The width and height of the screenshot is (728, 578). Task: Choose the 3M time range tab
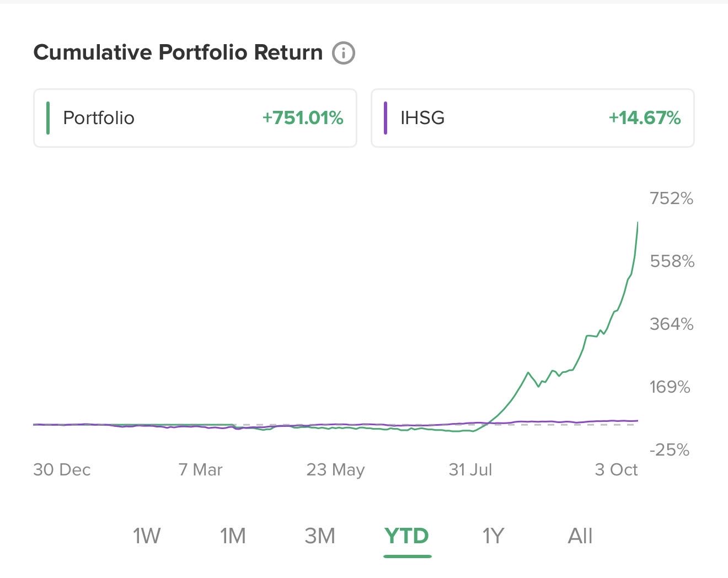coord(320,536)
